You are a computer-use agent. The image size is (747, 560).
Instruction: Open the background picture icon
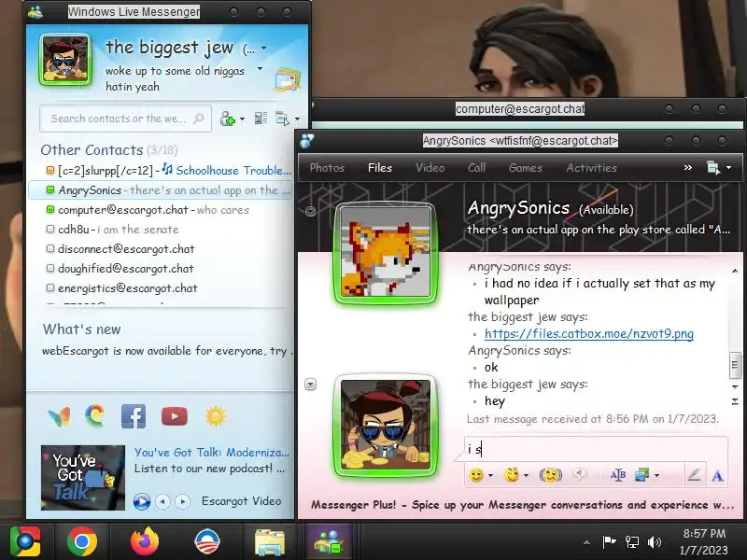pyautogui.click(x=641, y=475)
